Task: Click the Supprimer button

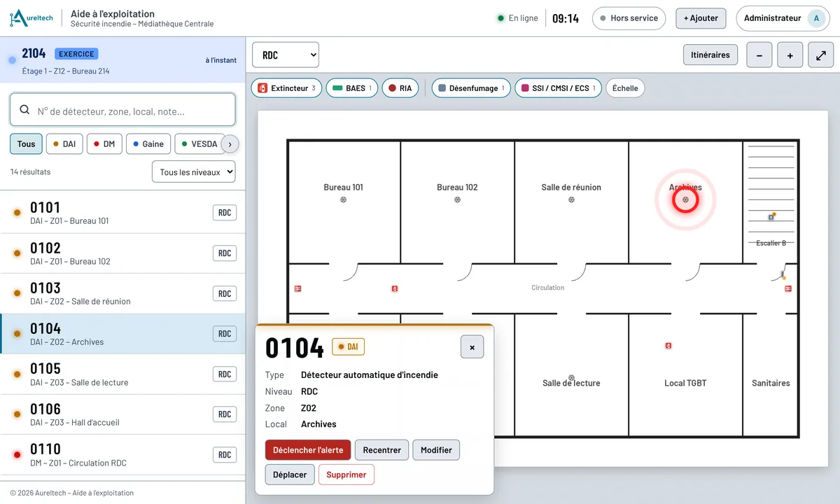Action: (346, 475)
